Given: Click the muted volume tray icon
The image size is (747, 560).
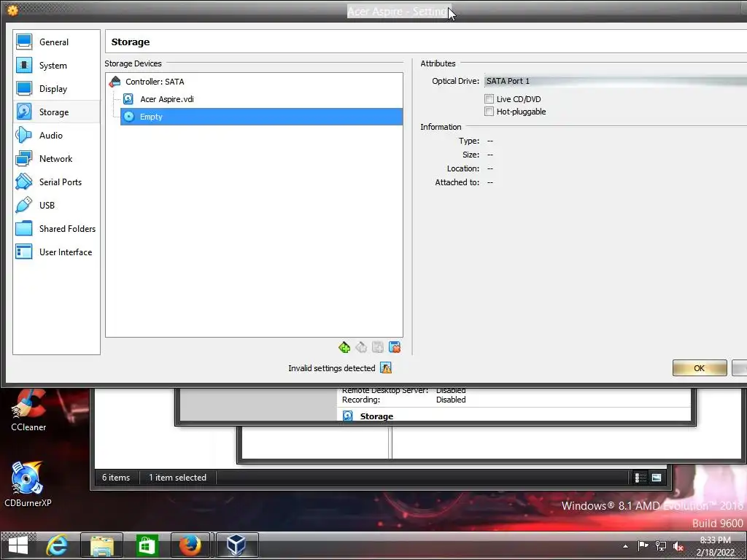Looking at the screenshot, I should pos(679,545).
